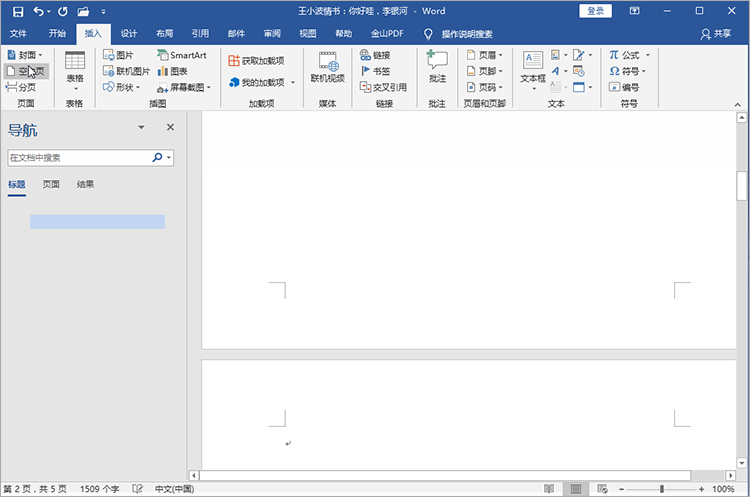Insert a bookmark with 书签
Screen dimensions: 750x497
375,71
